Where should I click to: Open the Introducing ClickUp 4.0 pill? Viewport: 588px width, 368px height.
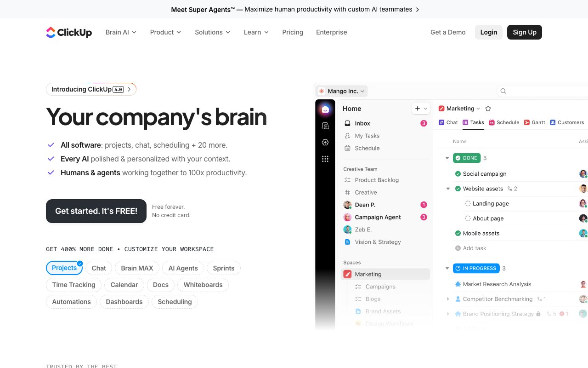[91, 89]
